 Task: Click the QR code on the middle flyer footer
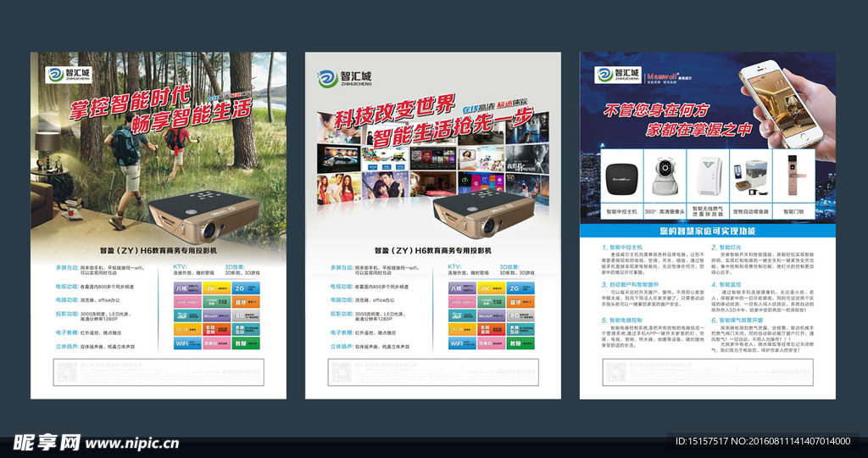[341, 372]
